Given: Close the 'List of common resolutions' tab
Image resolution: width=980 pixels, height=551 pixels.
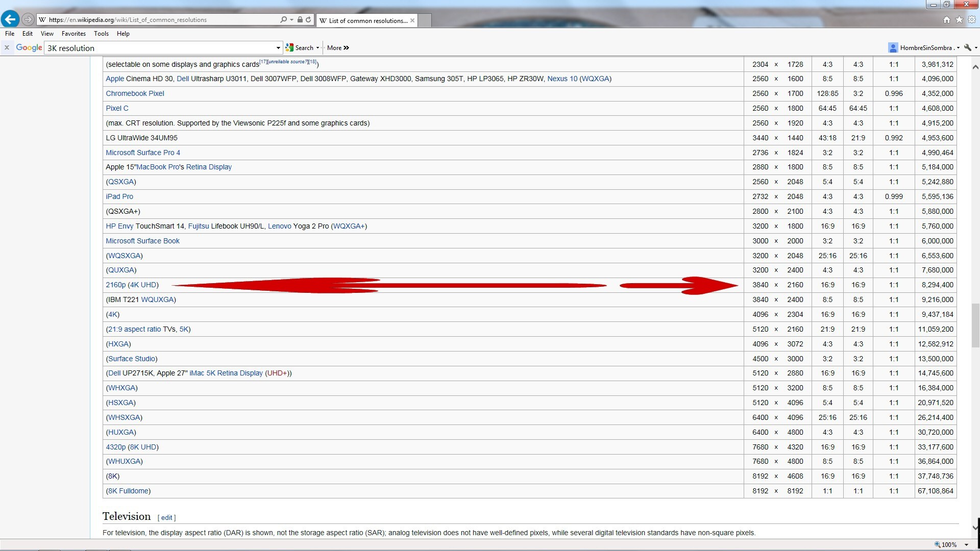Looking at the screenshot, I should pyautogui.click(x=412, y=20).
